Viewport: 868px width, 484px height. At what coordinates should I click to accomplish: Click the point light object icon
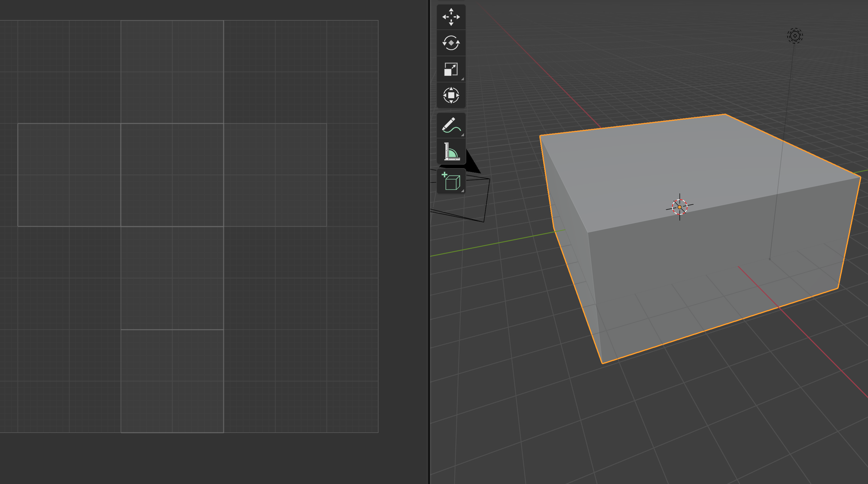click(x=795, y=36)
